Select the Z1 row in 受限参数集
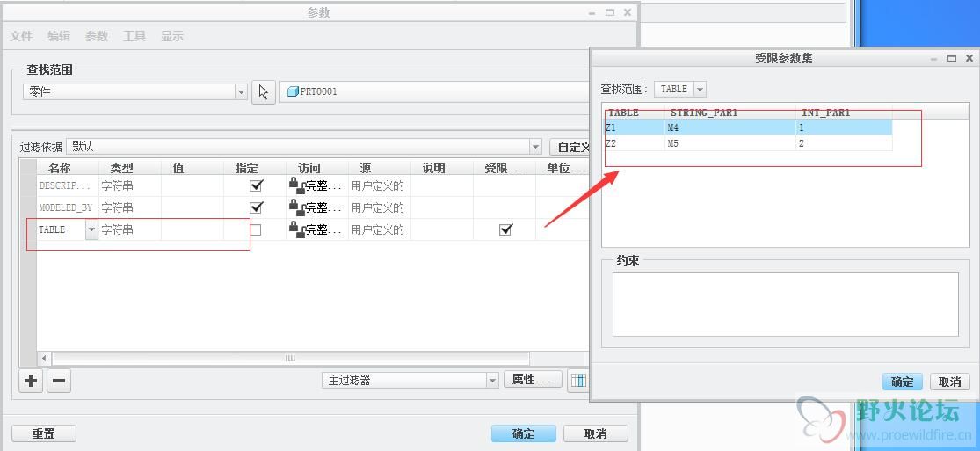The height and width of the screenshot is (451, 980). [748, 127]
